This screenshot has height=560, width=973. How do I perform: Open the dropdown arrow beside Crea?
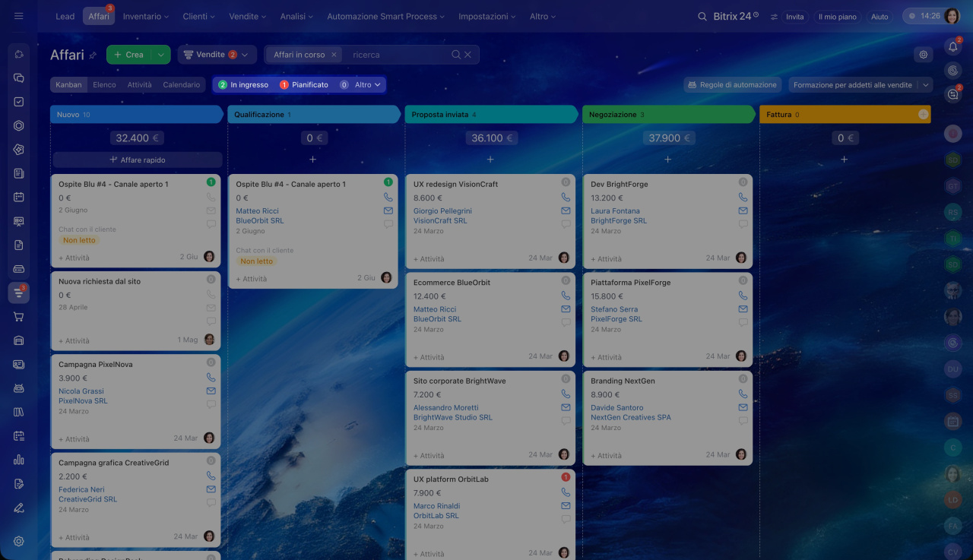click(160, 55)
